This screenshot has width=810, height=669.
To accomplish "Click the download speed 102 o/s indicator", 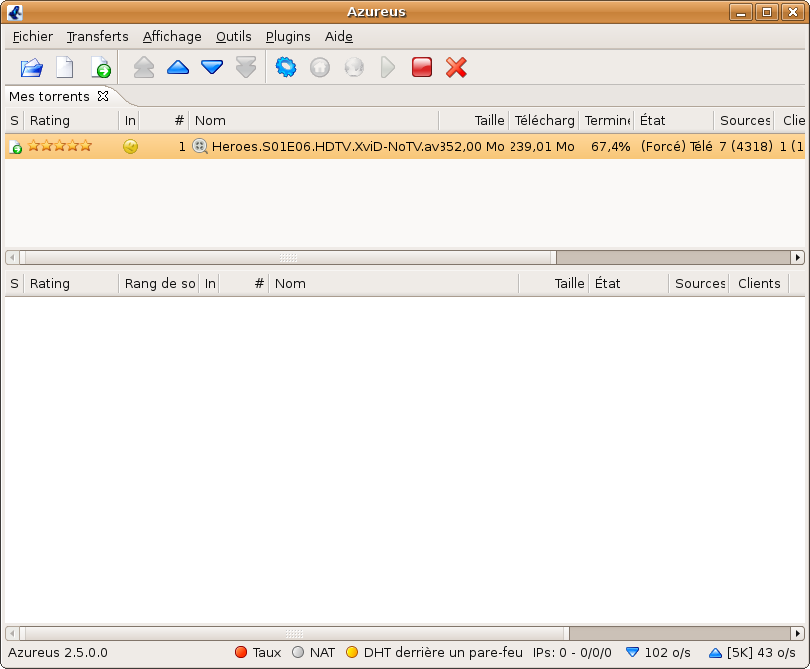I will click(x=658, y=652).
